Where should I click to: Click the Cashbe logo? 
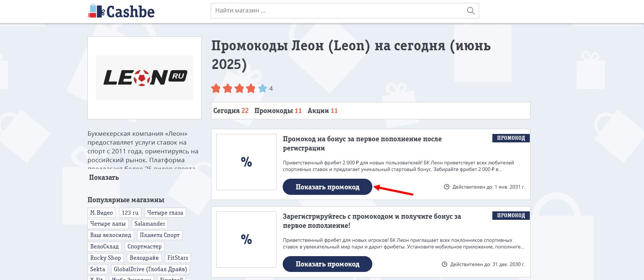(x=121, y=11)
